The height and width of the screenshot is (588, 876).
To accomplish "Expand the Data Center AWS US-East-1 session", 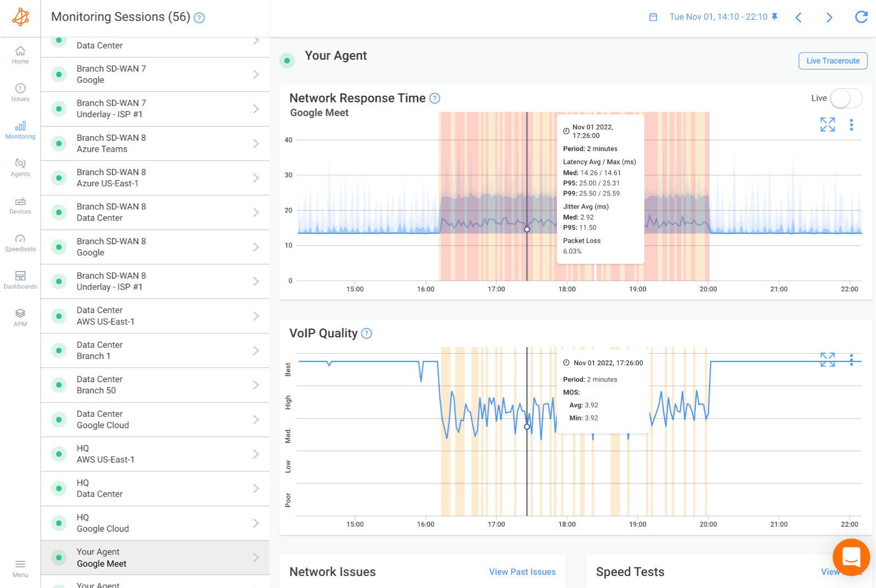I will click(256, 315).
